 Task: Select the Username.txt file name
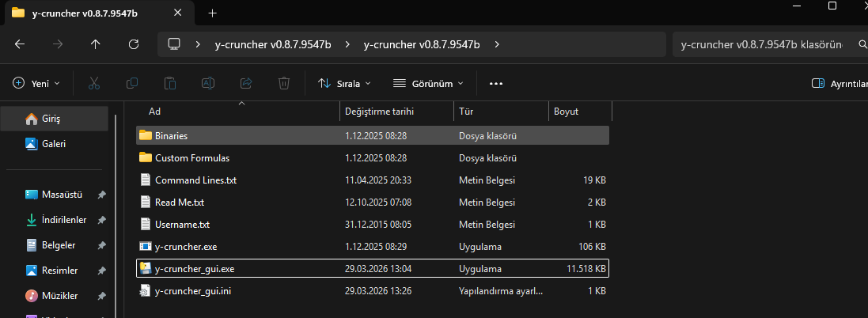click(182, 225)
